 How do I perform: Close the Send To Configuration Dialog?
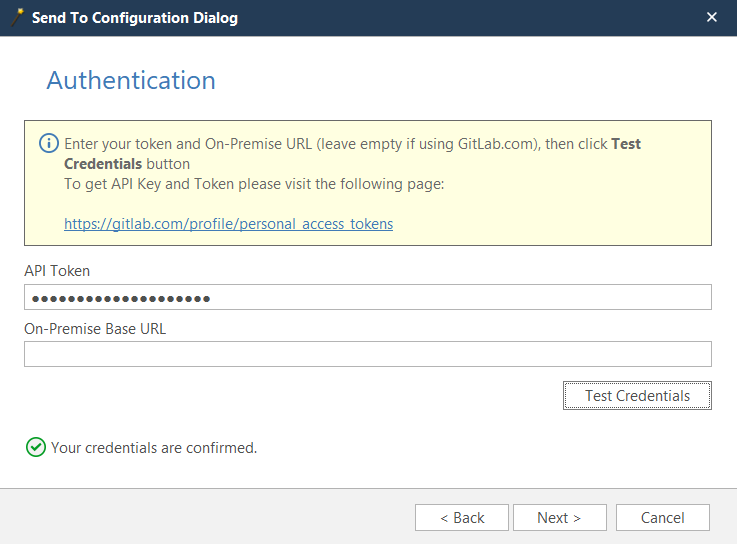[712, 17]
